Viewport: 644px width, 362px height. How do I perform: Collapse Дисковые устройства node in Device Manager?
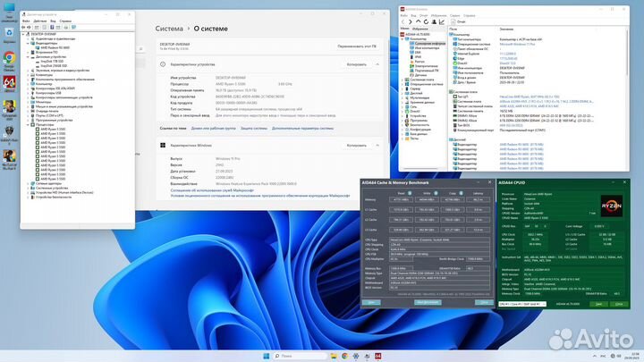coord(29,56)
